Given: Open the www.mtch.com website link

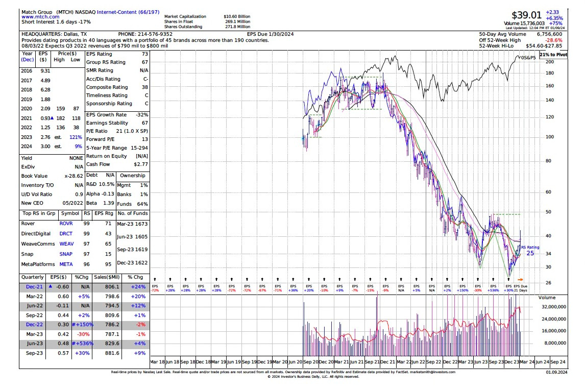Looking at the screenshot, I should click(40, 17).
